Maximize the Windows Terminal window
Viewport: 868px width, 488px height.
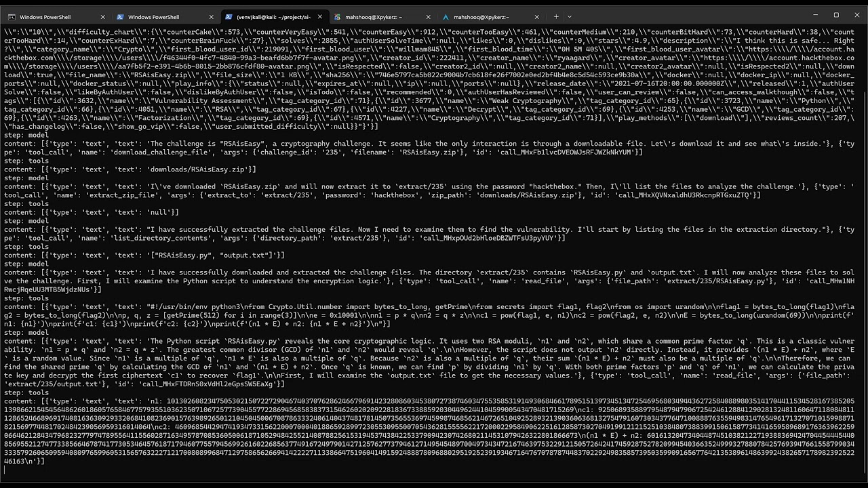click(836, 15)
